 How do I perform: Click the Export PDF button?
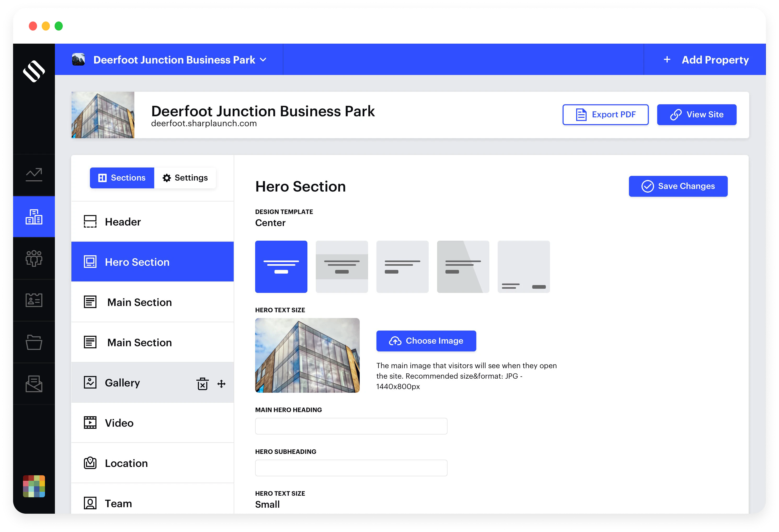pos(605,114)
